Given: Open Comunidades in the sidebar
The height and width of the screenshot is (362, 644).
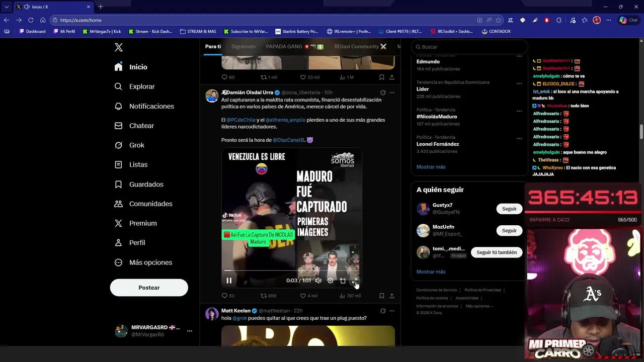Looking at the screenshot, I should (x=143, y=204).
